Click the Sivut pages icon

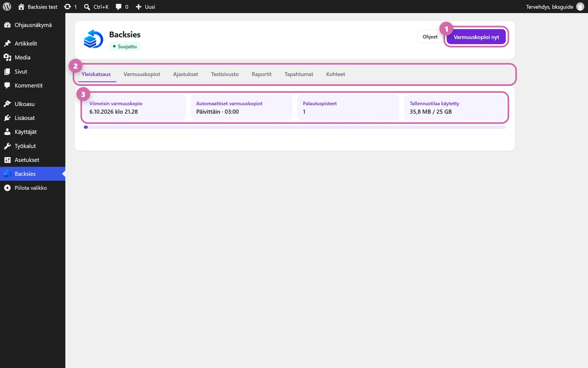coord(7,71)
